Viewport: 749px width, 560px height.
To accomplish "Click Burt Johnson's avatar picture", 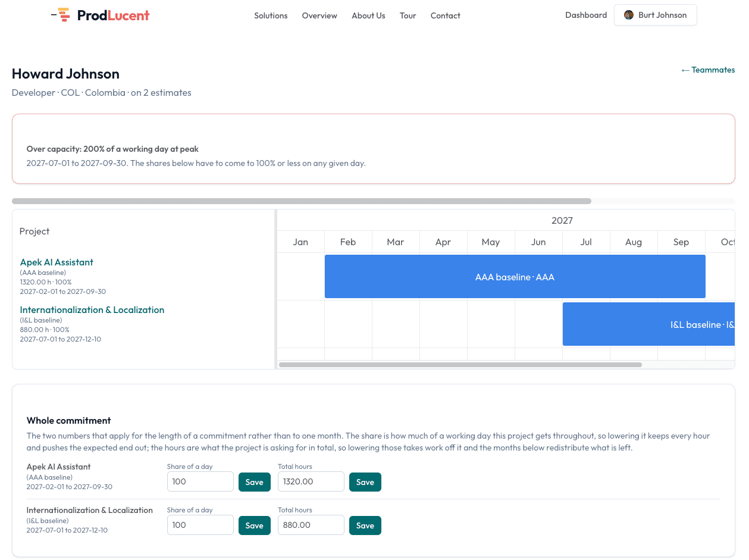I will pos(629,15).
